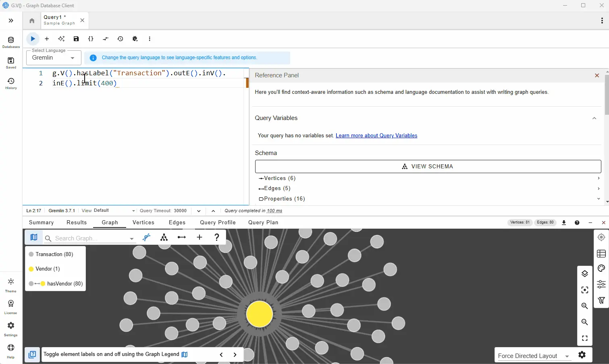Run the Gremlin query
Viewport: 609px width, 364px height.
[x=32, y=39]
